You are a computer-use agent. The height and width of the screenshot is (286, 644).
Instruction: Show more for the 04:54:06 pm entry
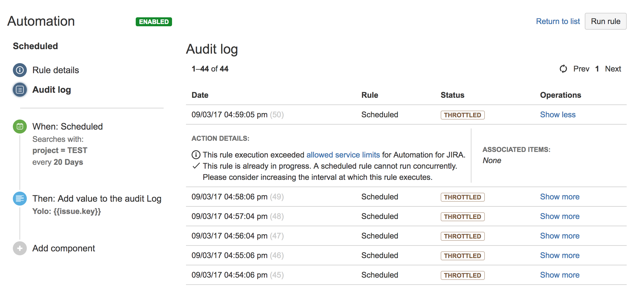(559, 275)
